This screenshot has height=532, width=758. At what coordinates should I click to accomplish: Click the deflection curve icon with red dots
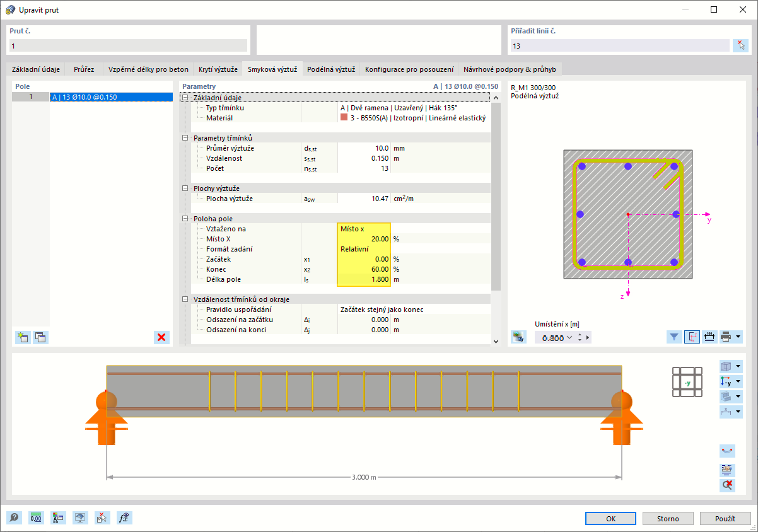coord(727,451)
